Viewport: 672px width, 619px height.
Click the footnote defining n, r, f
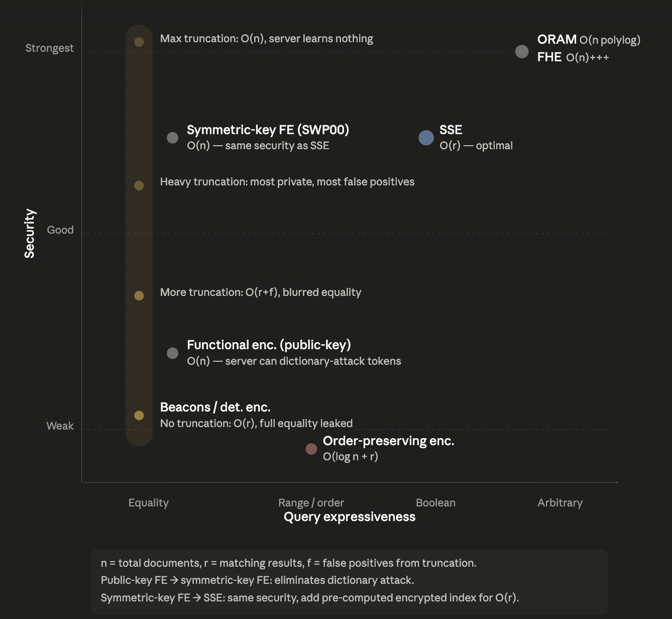coord(288,563)
